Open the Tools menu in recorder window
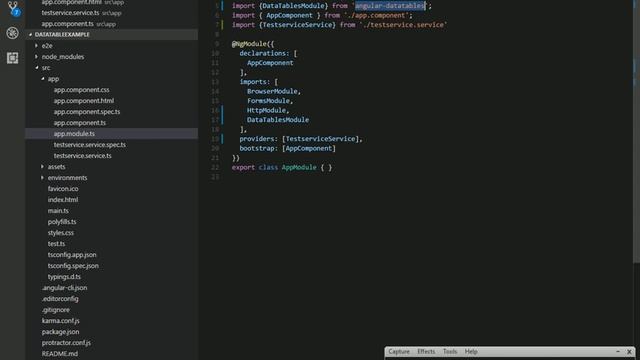Screen dimensions: 640x360 point(450,352)
